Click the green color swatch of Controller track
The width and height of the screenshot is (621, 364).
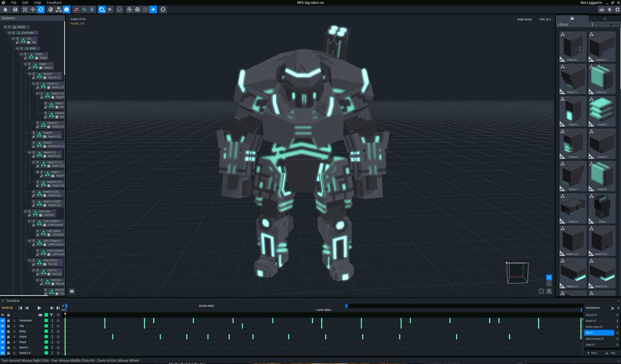46,321
